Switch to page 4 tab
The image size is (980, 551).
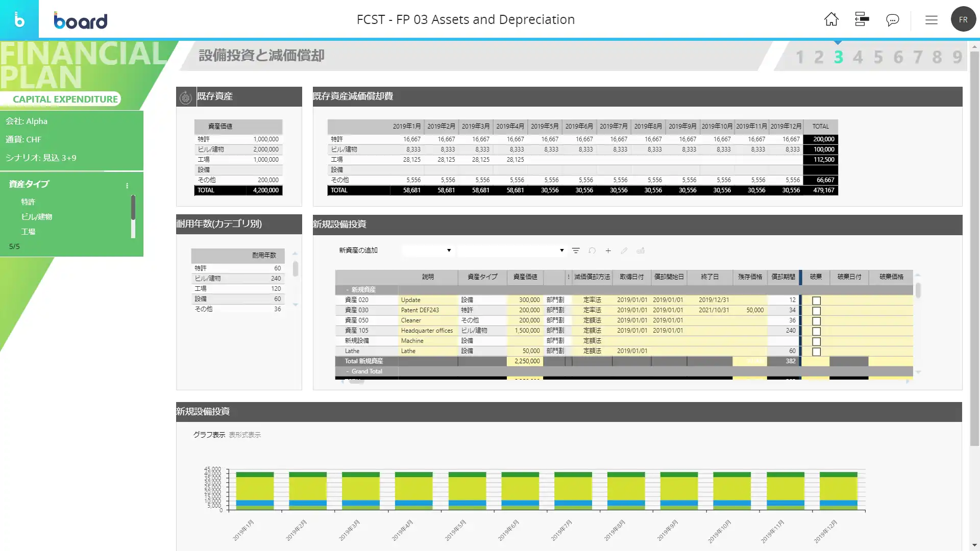coord(858,57)
